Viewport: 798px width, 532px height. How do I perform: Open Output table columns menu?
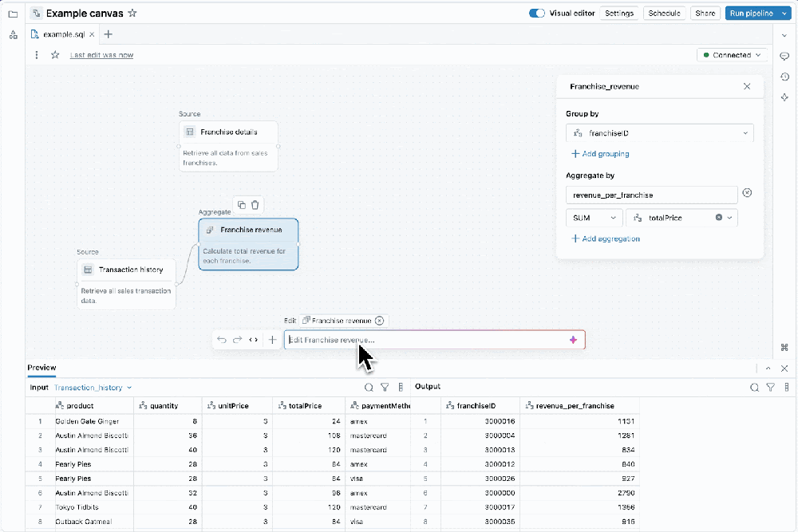point(787,388)
